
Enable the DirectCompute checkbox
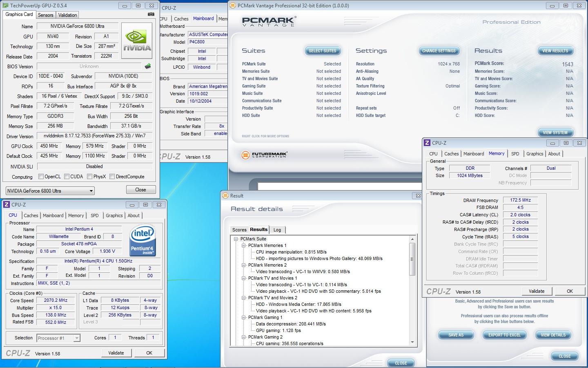pyautogui.click(x=112, y=177)
